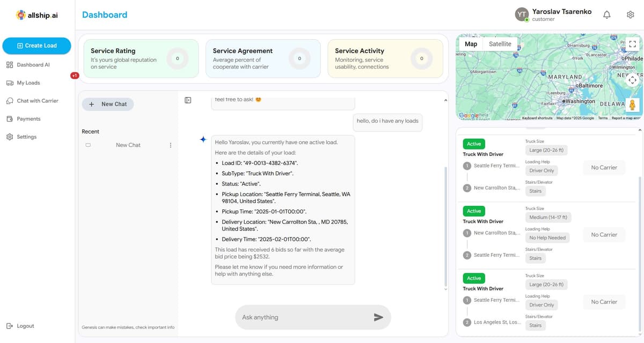This screenshot has width=644, height=343.
Task: Open the New Chat options menu
Action: click(x=170, y=145)
